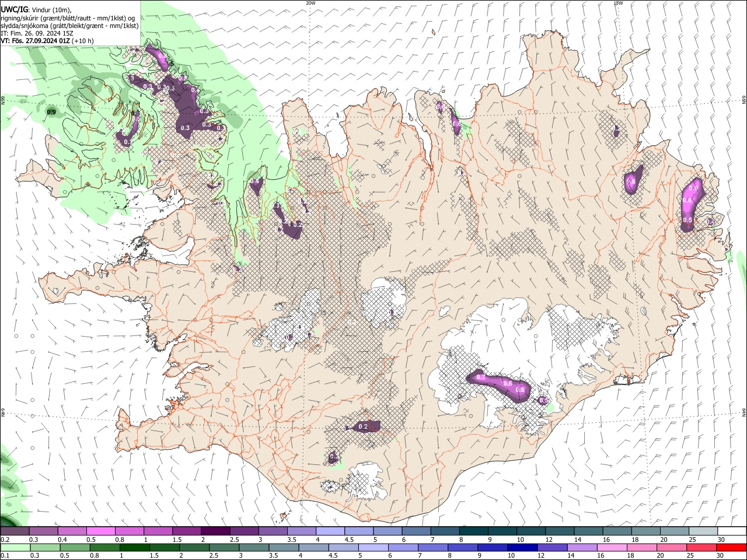Select pale green swatch between 0.1 and 0.3
The width and height of the screenshot is (747, 560).
[15, 547]
